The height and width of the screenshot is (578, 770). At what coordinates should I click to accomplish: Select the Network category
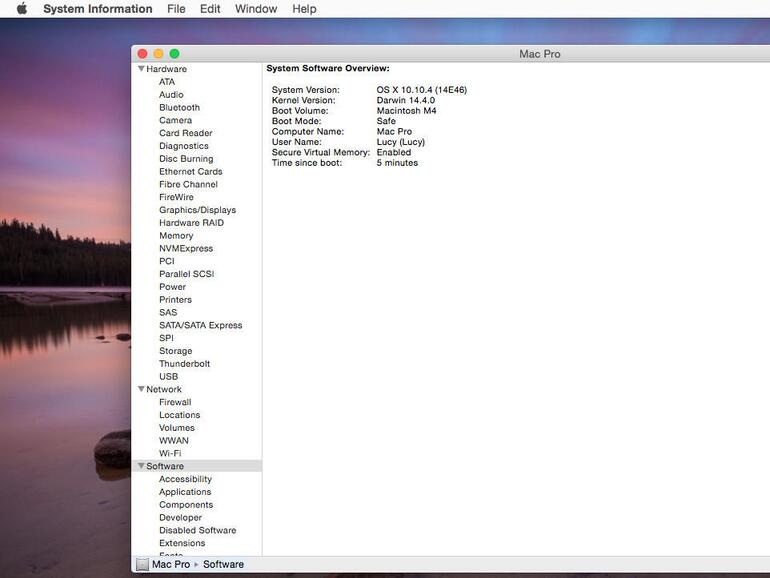point(164,389)
